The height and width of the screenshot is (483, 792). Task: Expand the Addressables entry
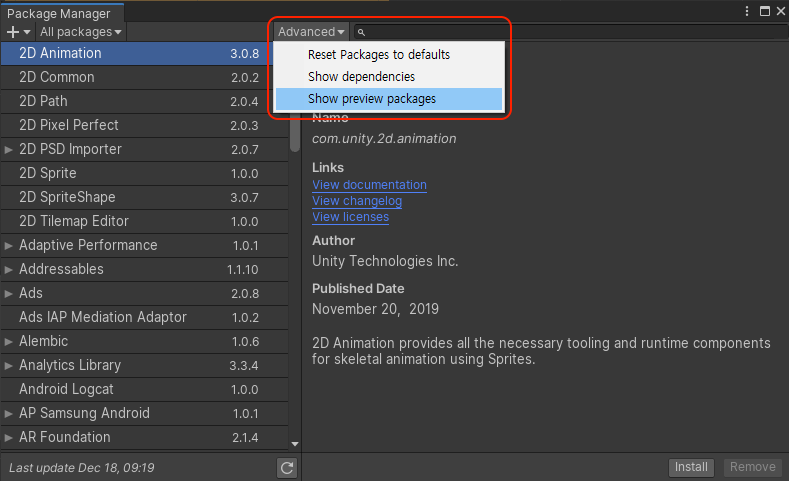(9, 270)
